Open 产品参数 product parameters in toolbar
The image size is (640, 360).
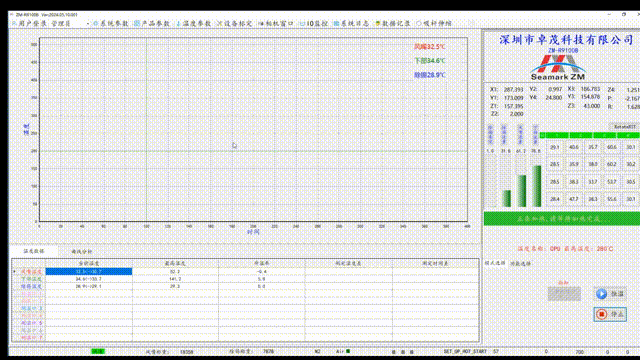coord(152,24)
